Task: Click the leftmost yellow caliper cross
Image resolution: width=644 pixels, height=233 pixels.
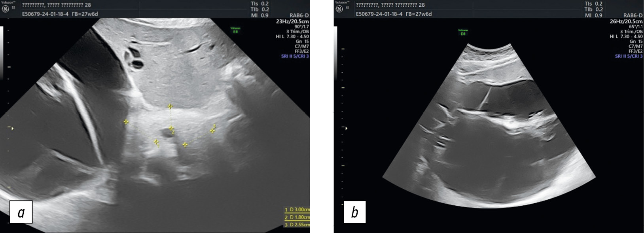Action: 126,122
